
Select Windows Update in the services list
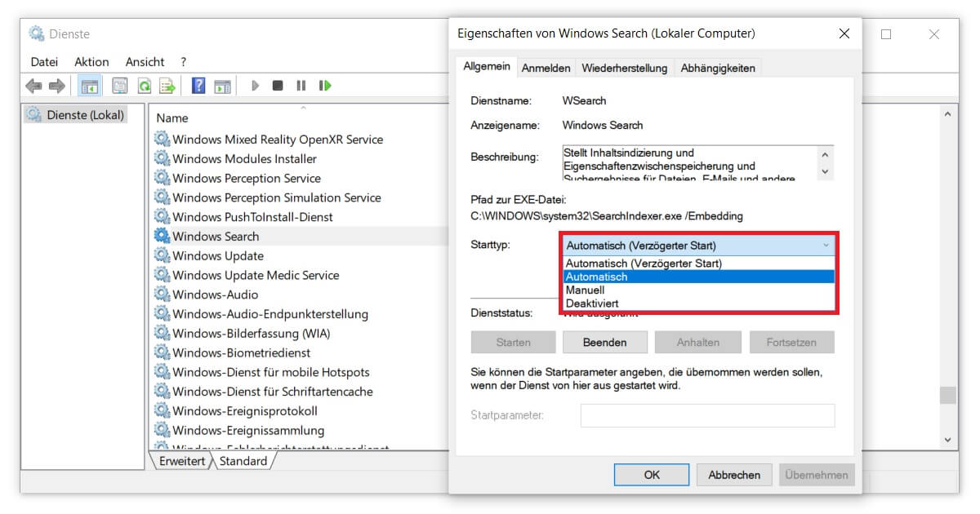tap(217, 255)
